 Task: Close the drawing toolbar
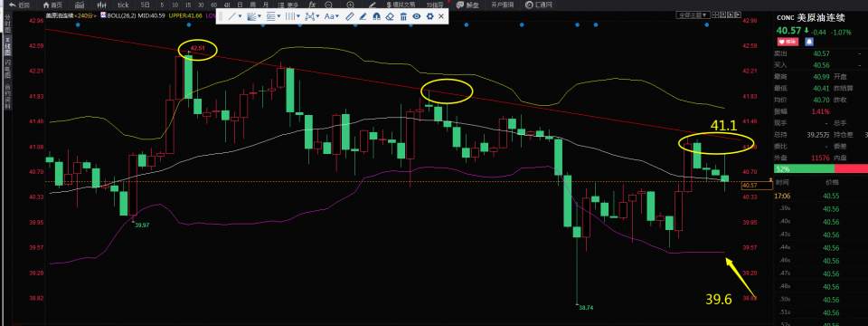441,16
